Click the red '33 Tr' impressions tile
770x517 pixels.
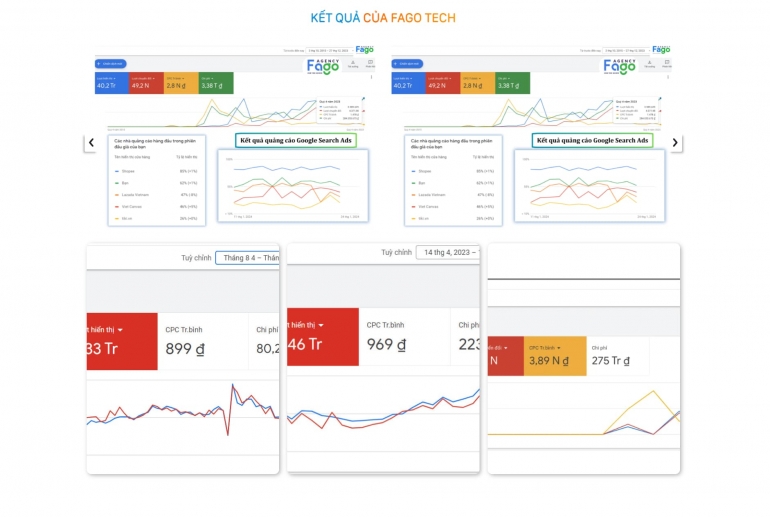pyautogui.click(x=122, y=341)
